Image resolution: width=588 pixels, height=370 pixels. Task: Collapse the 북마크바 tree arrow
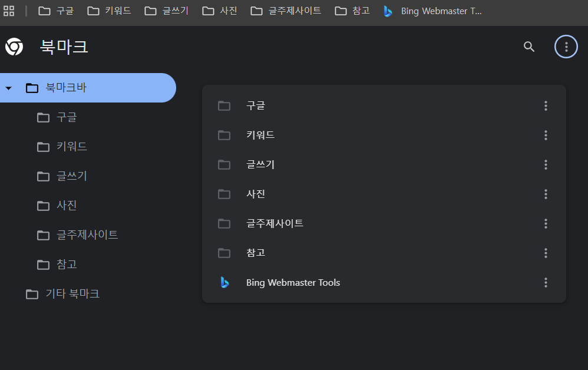pyautogui.click(x=9, y=88)
